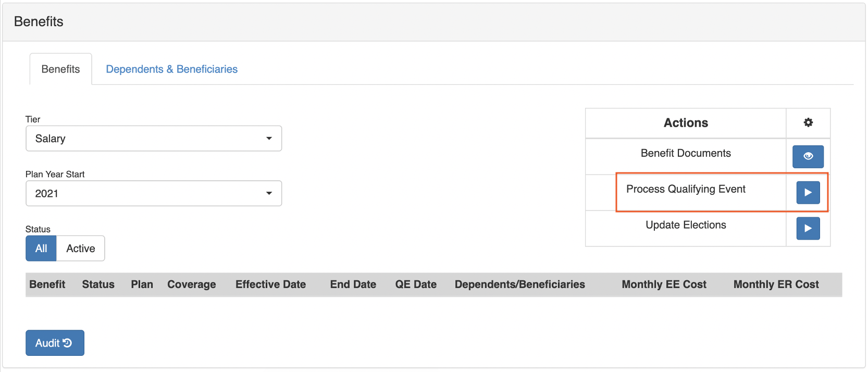Toggle Status filter to All
Screen dimensions: 868x372
[41, 249]
